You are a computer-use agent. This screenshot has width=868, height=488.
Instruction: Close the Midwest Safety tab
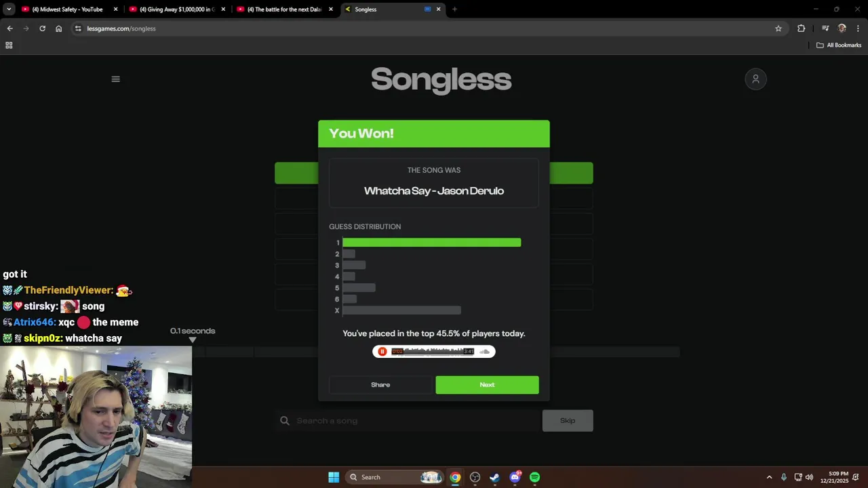[x=115, y=9]
